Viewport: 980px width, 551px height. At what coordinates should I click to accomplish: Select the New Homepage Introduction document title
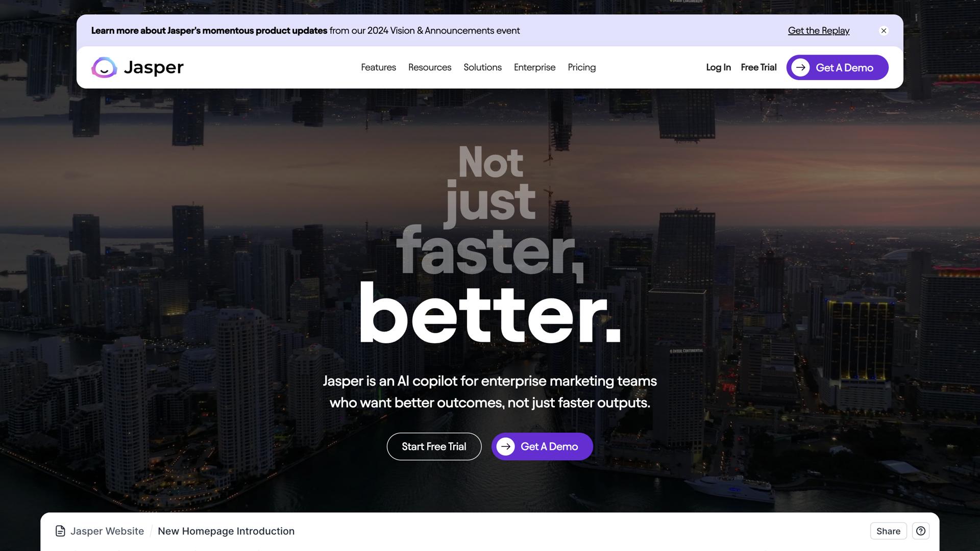[x=226, y=531]
